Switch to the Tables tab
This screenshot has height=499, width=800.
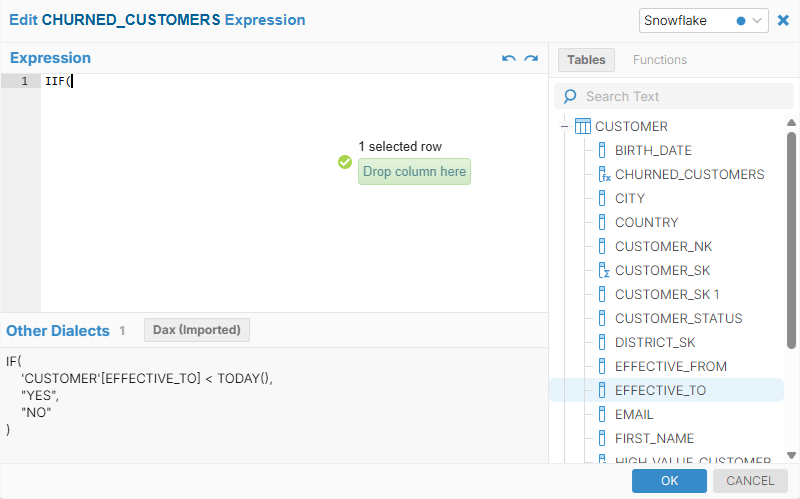click(586, 59)
